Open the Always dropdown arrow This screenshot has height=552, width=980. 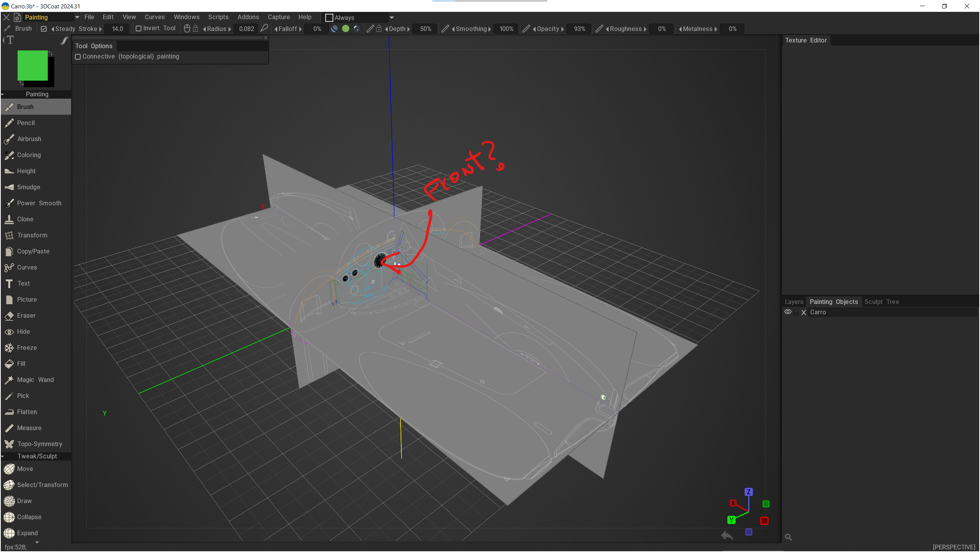(392, 18)
